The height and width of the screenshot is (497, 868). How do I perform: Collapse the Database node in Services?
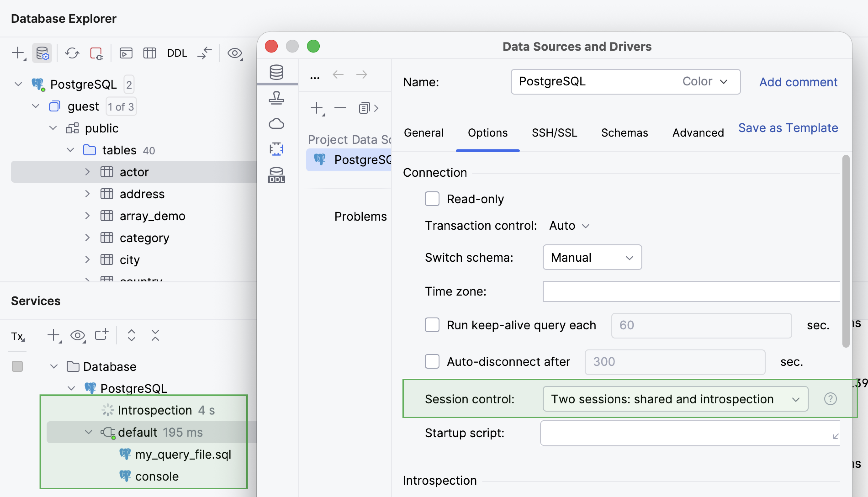pyautogui.click(x=54, y=366)
